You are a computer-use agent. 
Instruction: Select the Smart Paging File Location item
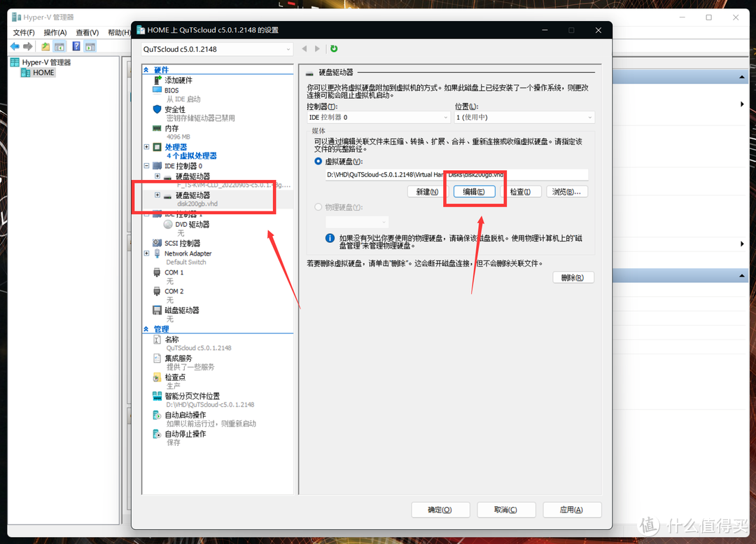pyautogui.click(x=192, y=396)
